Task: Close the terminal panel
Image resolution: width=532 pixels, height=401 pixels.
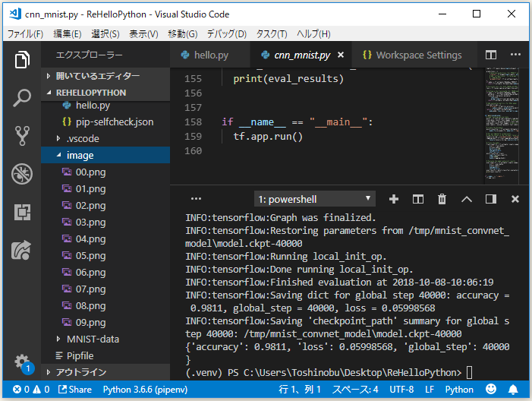Action: [515, 199]
